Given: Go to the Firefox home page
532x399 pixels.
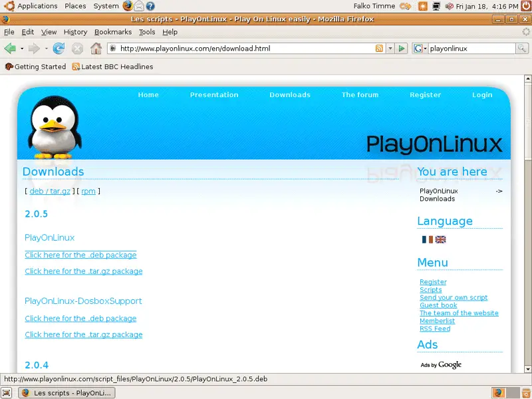Looking at the screenshot, I should point(96,49).
